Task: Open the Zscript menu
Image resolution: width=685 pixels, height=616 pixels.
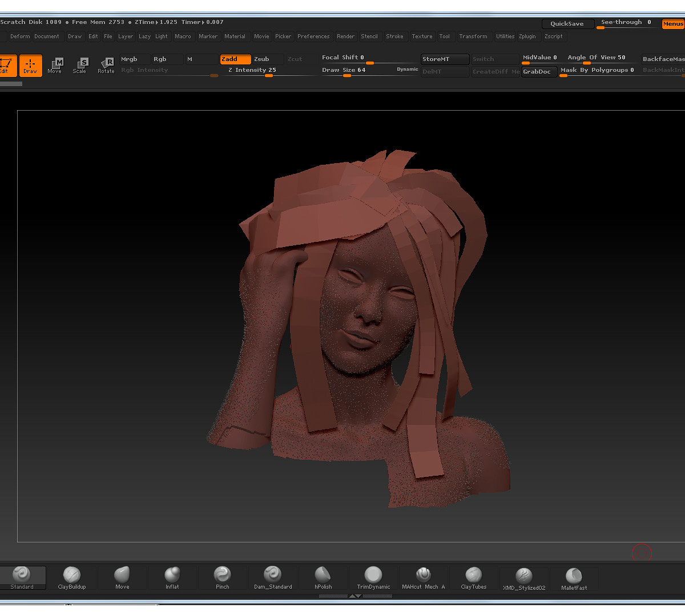Action: 554,37
